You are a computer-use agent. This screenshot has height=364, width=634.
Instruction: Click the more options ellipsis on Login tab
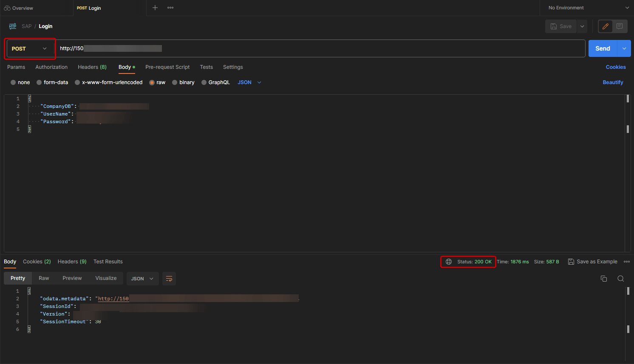click(170, 8)
